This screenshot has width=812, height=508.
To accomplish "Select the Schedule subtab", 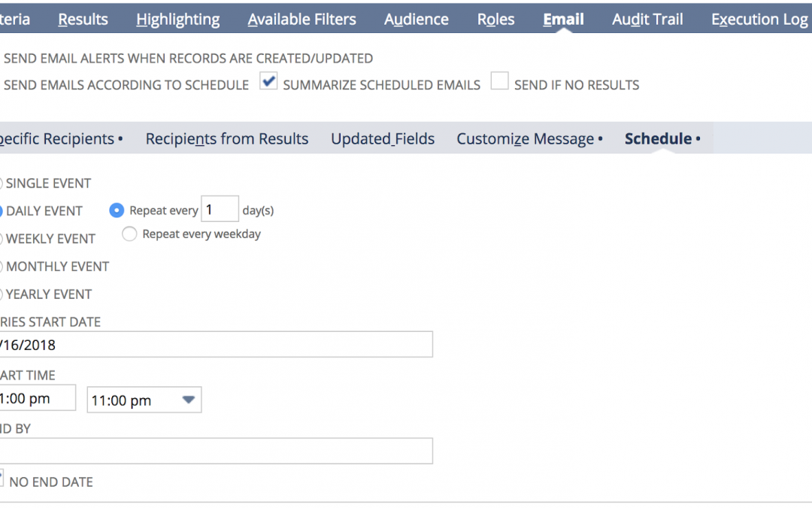I will [x=662, y=138].
